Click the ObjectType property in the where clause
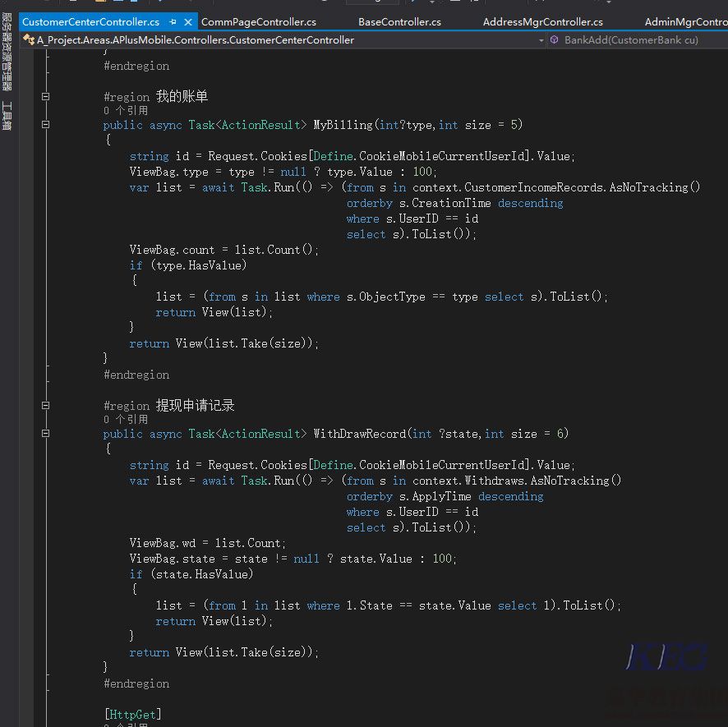Viewport: 728px width, 727px height. point(392,297)
